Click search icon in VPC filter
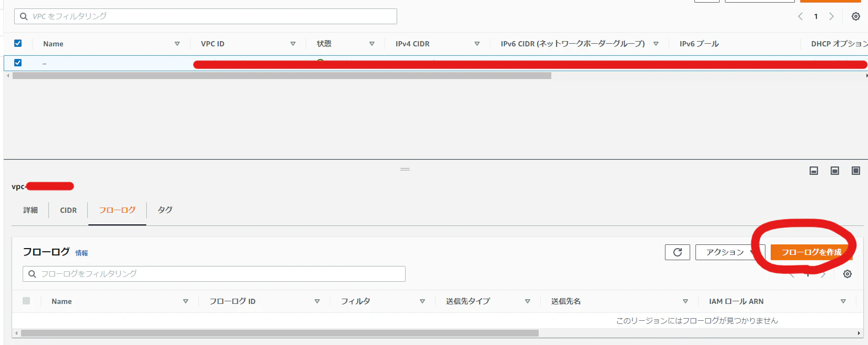The width and height of the screenshot is (868, 345). (x=24, y=16)
